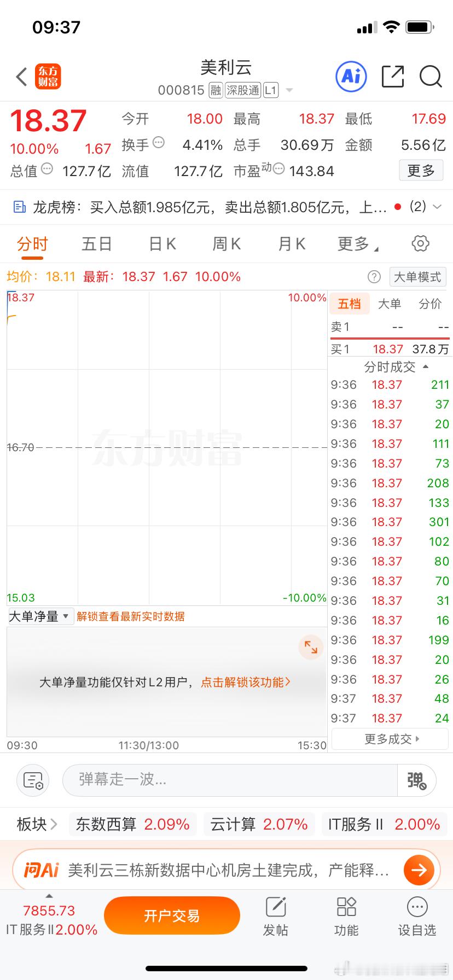Open the IT服务II 2.00% sector chip

[384, 824]
